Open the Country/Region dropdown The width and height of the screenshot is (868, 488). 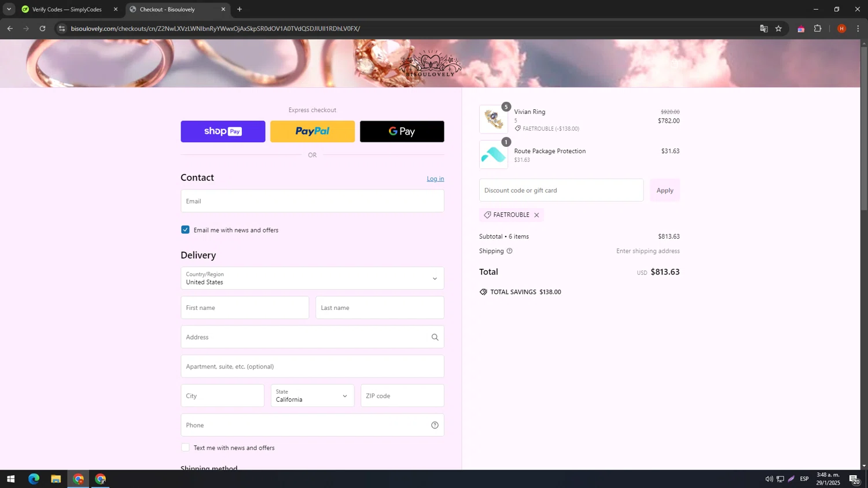click(312, 278)
